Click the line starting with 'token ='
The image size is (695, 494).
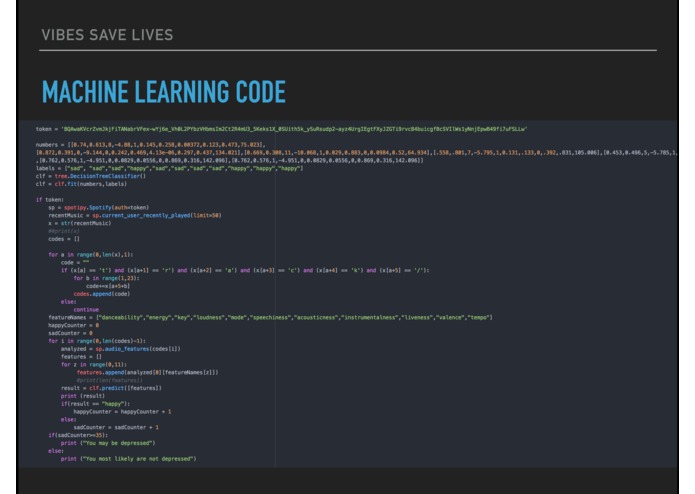[x=281, y=129]
